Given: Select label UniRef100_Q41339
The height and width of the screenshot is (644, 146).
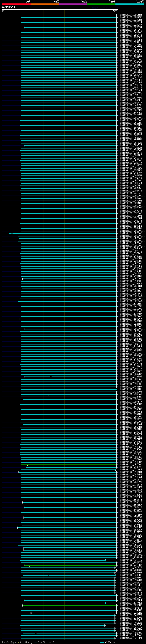Looking at the screenshot, I should point(131,306).
